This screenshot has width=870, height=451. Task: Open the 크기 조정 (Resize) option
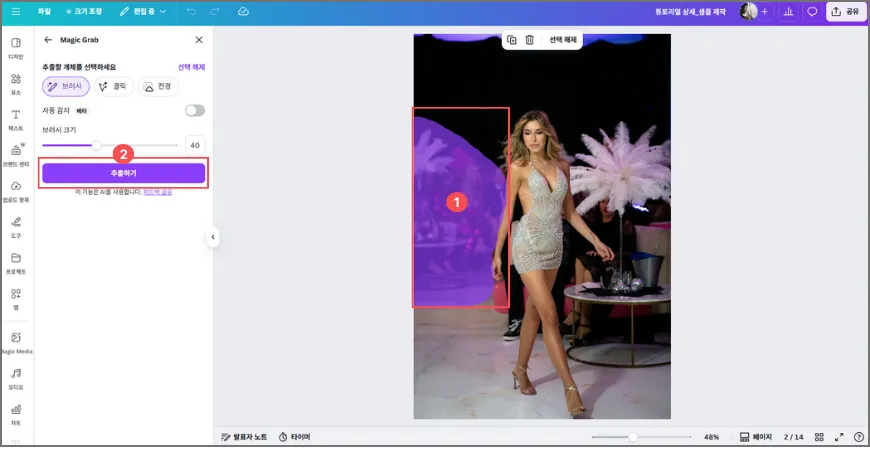[84, 12]
